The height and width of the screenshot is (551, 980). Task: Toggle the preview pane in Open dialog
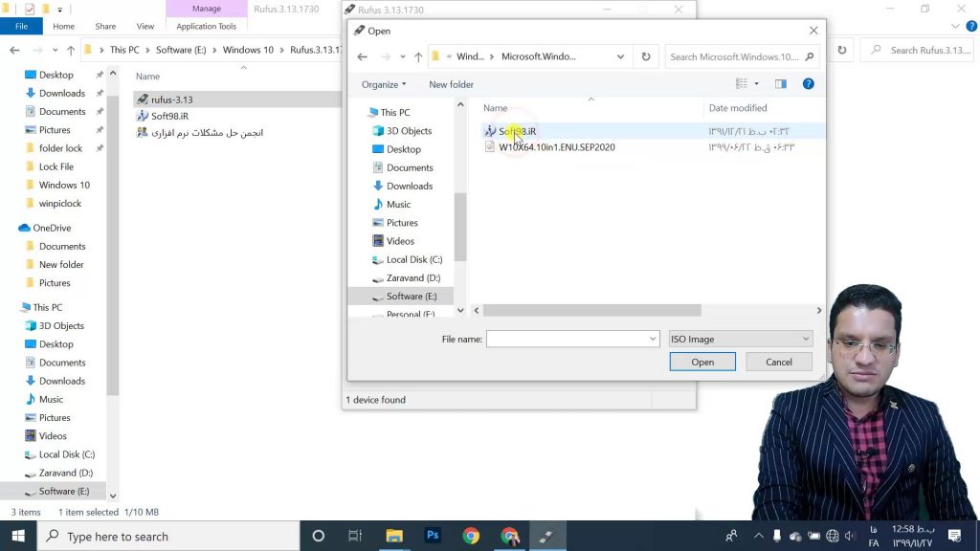781,84
